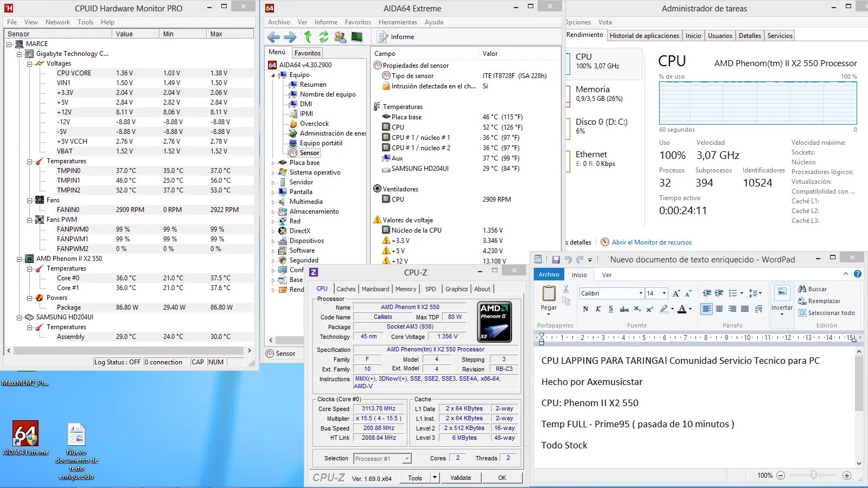The width and height of the screenshot is (868, 488).
Task: Click Abrir el Monitor de recursos link
Action: click(x=652, y=242)
